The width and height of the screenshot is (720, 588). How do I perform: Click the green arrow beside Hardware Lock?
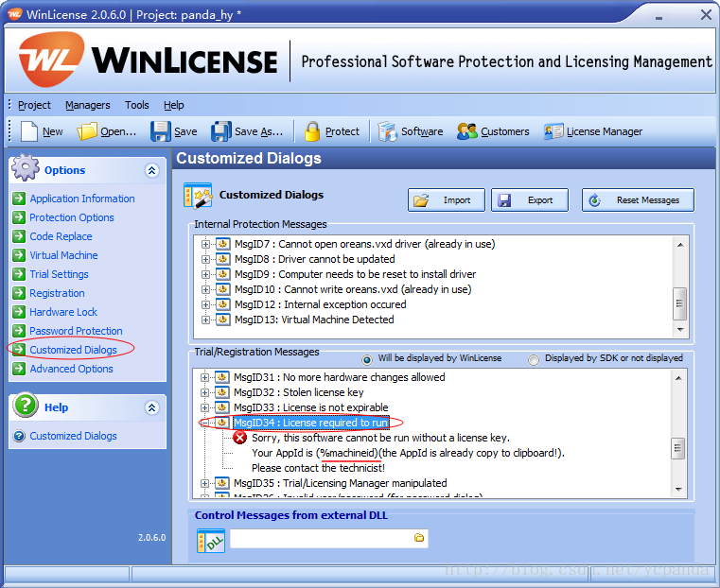tap(19, 312)
